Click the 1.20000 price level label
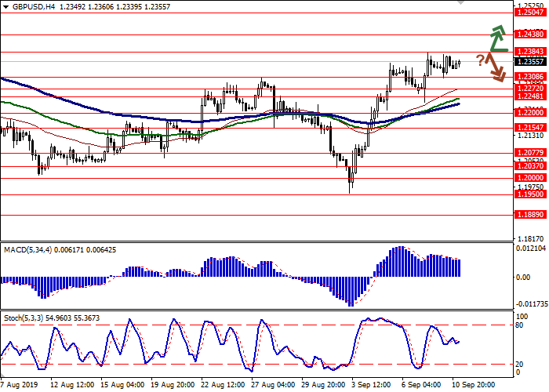 [530, 178]
